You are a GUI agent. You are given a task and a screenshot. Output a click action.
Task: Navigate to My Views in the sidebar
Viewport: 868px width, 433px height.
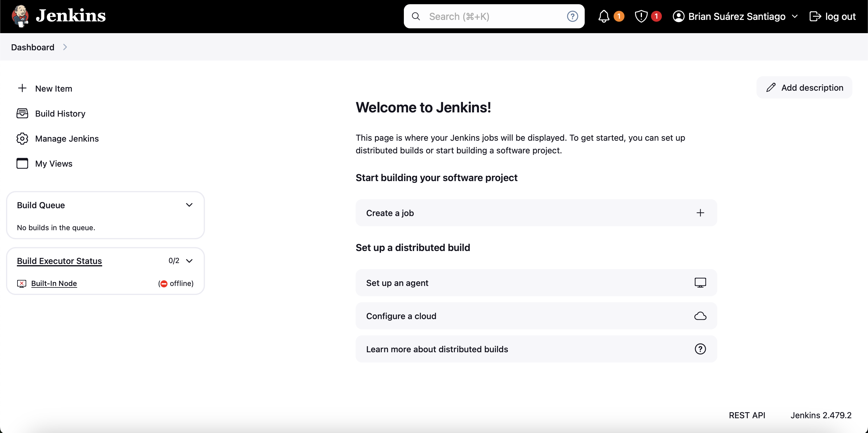54,163
